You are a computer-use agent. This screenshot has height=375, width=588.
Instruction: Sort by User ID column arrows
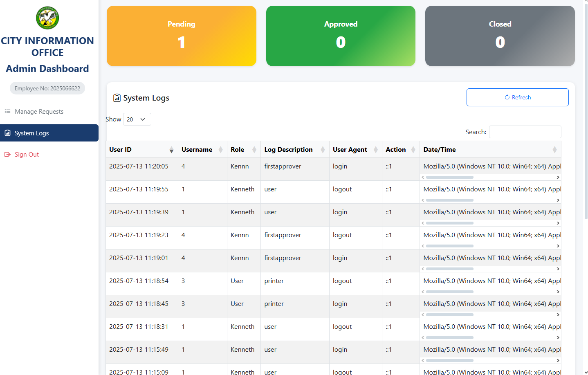click(x=171, y=150)
